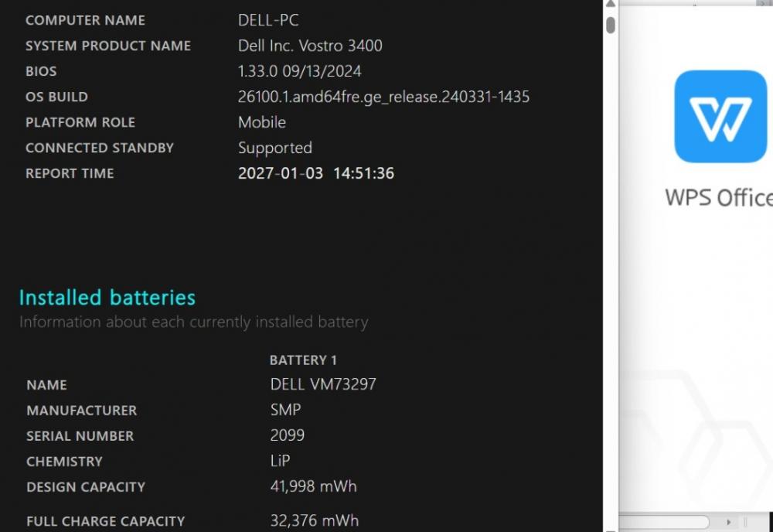Click the SERIAL NUMBER label
Screen dimensions: 773x532
(x=80, y=436)
